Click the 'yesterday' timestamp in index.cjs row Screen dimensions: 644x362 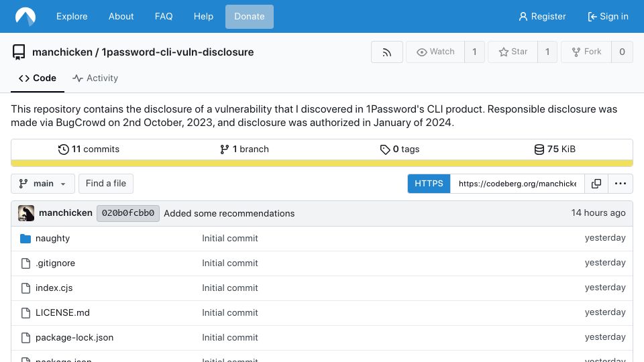click(x=605, y=288)
